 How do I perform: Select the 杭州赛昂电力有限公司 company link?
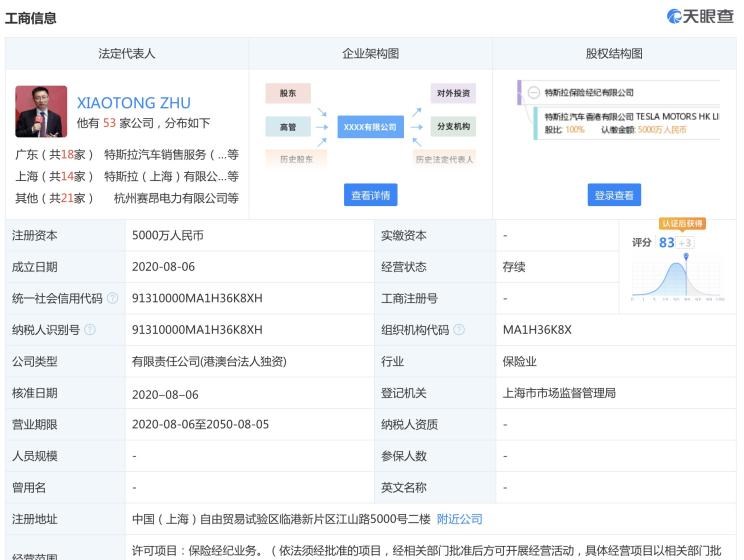tap(176, 198)
